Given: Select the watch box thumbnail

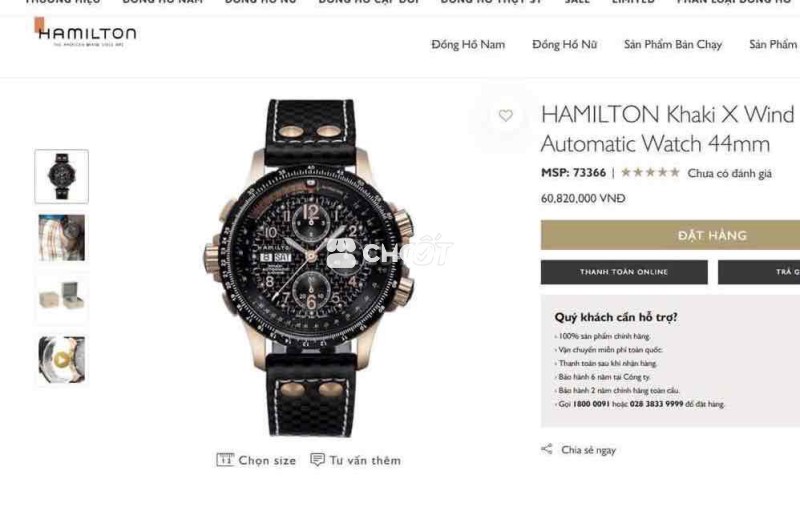Looking at the screenshot, I should coord(61,298).
